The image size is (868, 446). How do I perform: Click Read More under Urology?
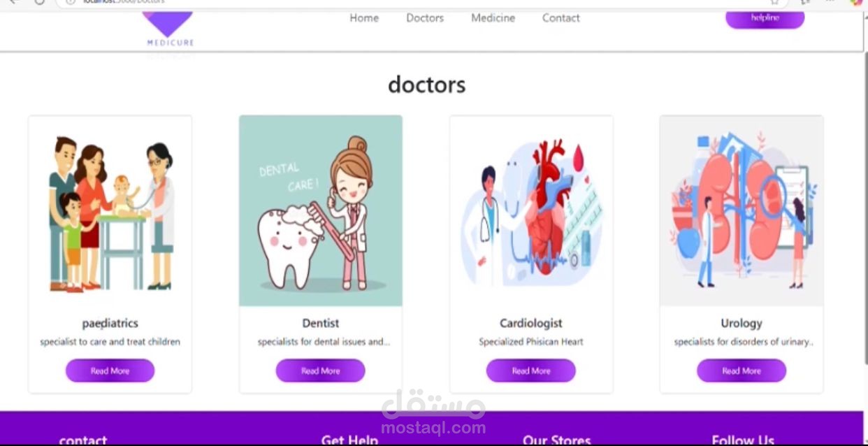pyautogui.click(x=742, y=371)
